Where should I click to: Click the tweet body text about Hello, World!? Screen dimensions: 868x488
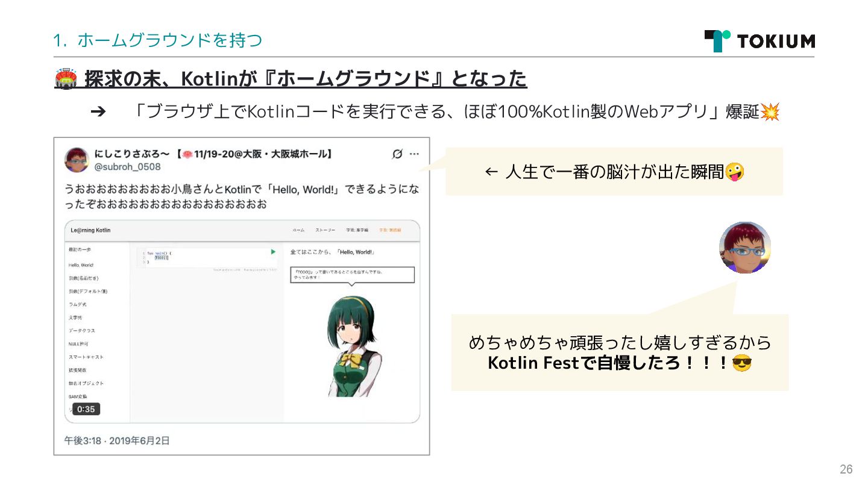click(242, 197)
